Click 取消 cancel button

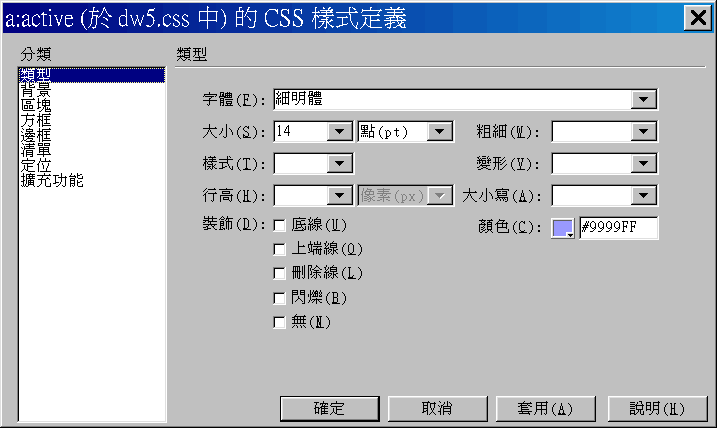click(x=438, y=408)
